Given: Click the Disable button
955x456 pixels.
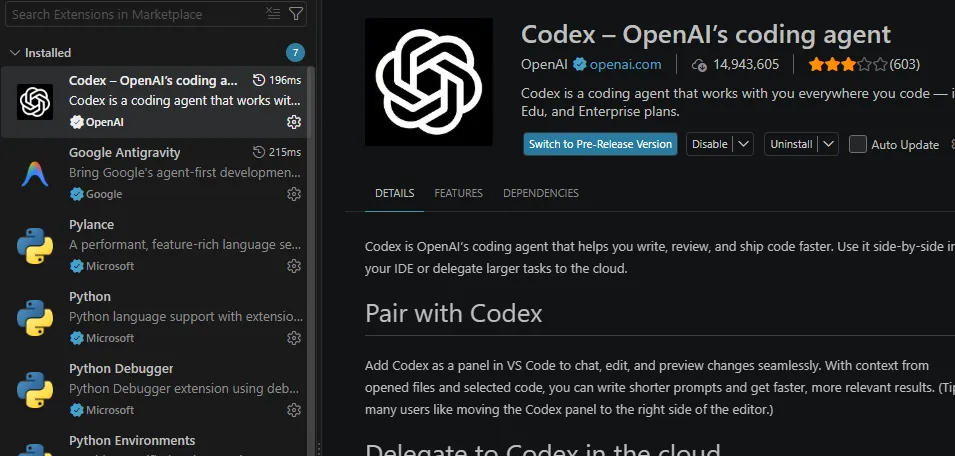Looking at the screenshot, I should [x=710, y=144].
